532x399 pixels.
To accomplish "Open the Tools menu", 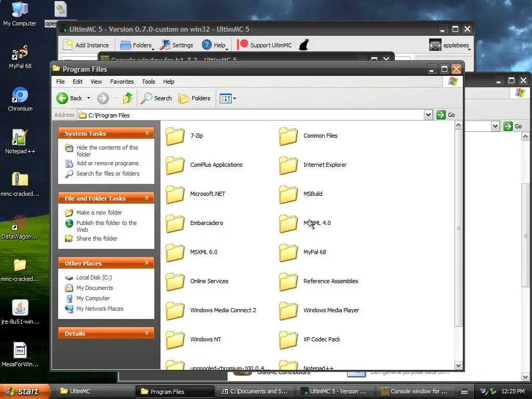I will point(148,82).
